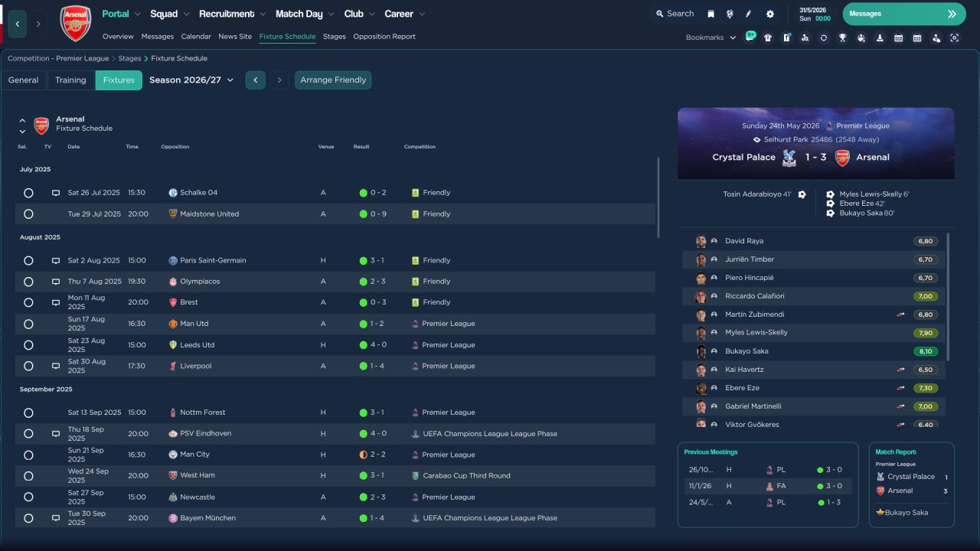Open the Season 2026/27 dropdown
The image size is (980, 551).
click(x=191, y=80)
